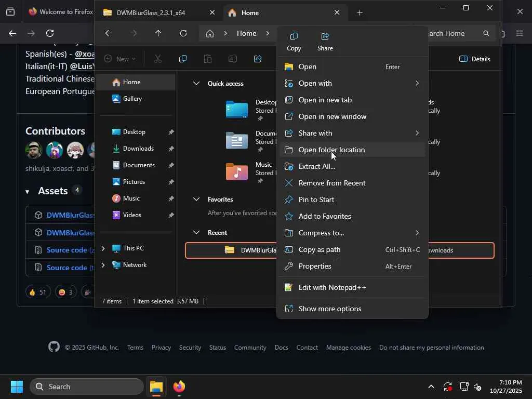The image size is (532, 399).
Task: Click the taskbar Search box
Action: [x=87, y=387]
